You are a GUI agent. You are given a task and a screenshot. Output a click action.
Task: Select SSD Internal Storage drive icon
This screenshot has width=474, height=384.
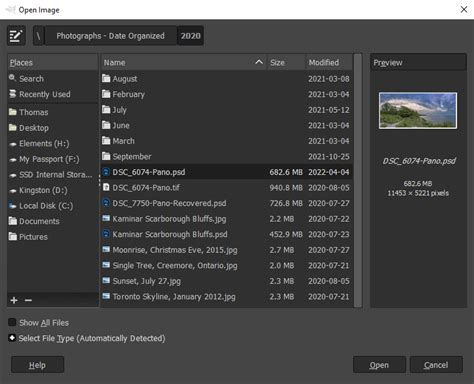[x=13, y=175]
